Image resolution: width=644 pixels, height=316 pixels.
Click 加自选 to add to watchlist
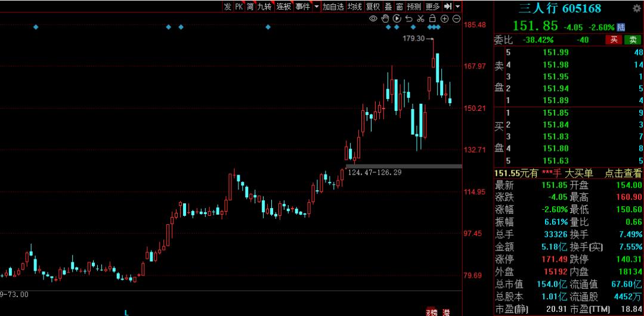point(333,7)
